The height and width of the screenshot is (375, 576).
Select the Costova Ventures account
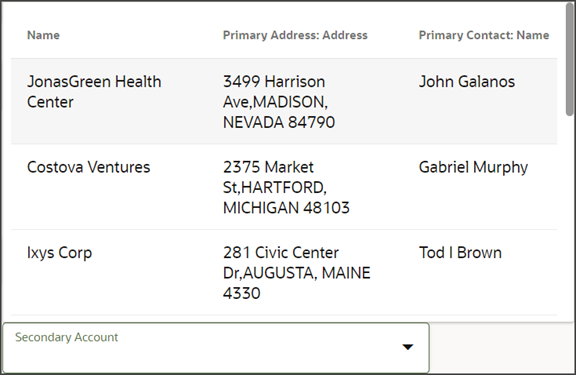89,167
